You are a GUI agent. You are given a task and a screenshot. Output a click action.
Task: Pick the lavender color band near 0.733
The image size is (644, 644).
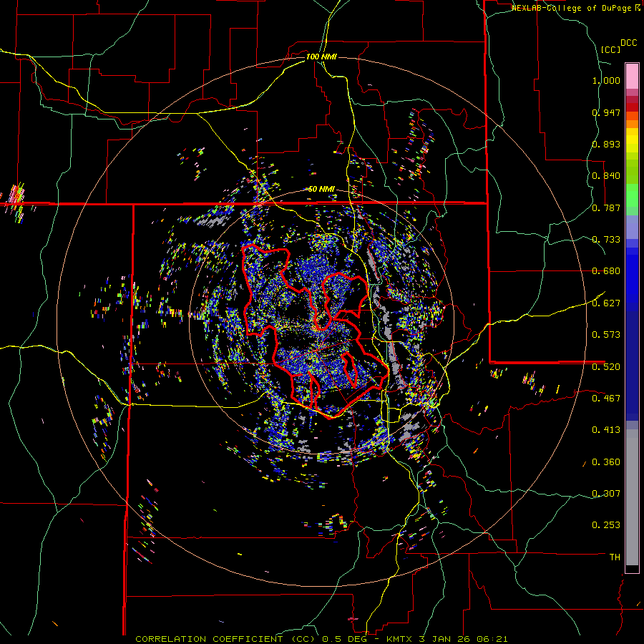pyautogui.click(x=632, y=228)
